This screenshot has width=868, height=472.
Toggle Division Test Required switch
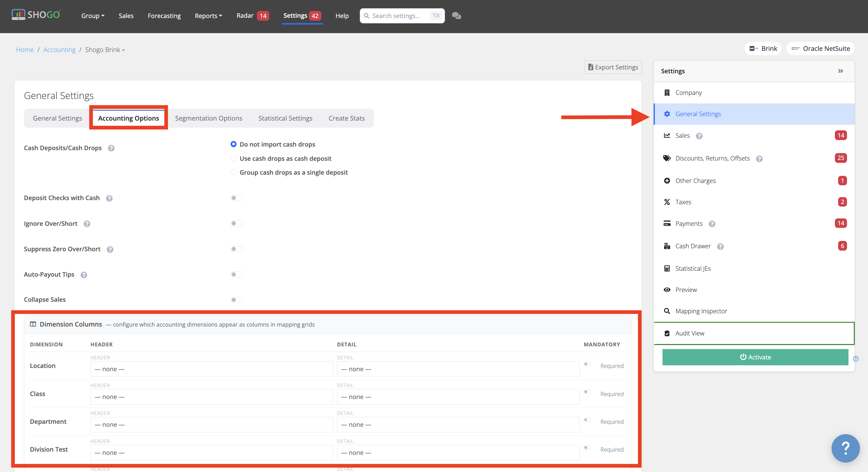[x=587, y=448]
